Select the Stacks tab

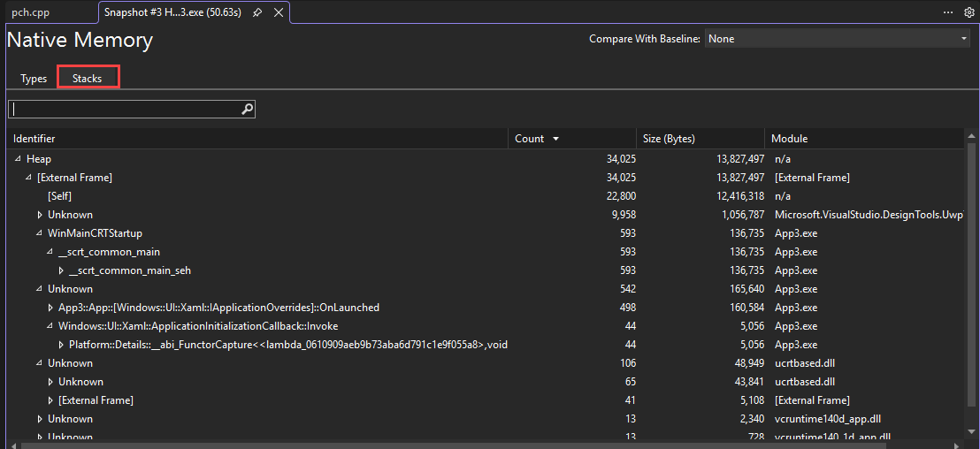click(87, 79)
